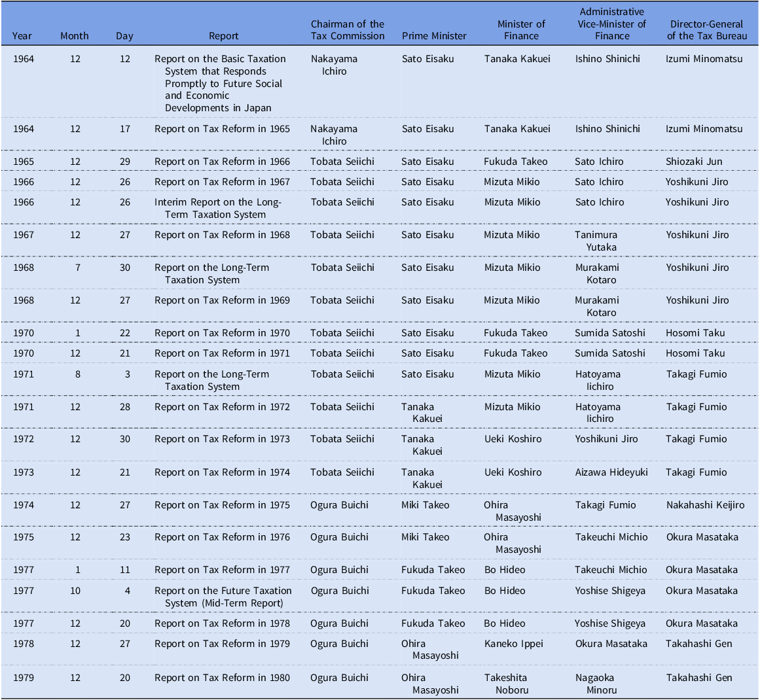Select the Tanimura Yutaka cell

coord(596,241)
